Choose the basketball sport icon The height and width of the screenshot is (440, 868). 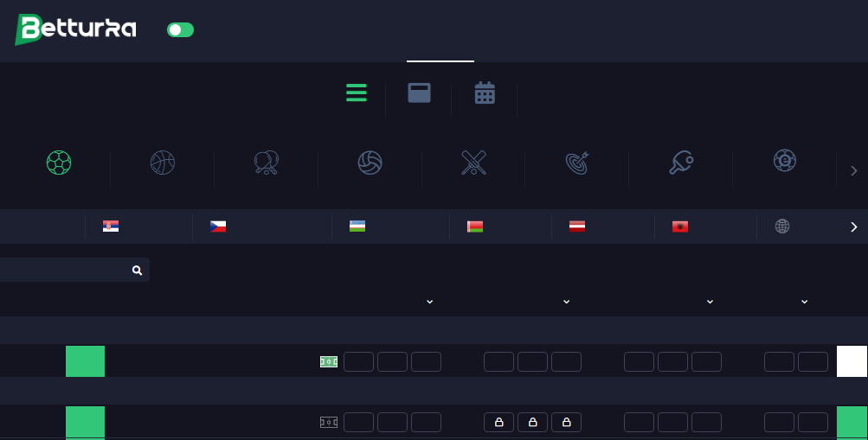pos(163,163)
